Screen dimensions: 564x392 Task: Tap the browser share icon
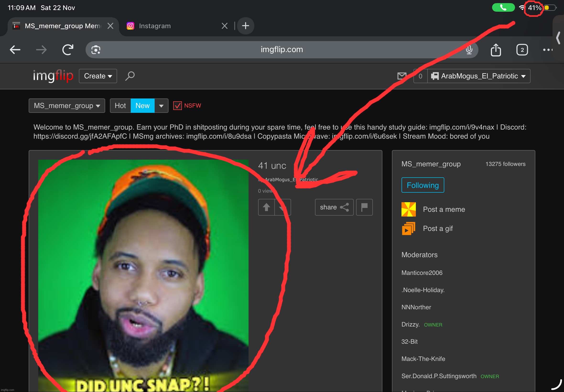[495, 50]
